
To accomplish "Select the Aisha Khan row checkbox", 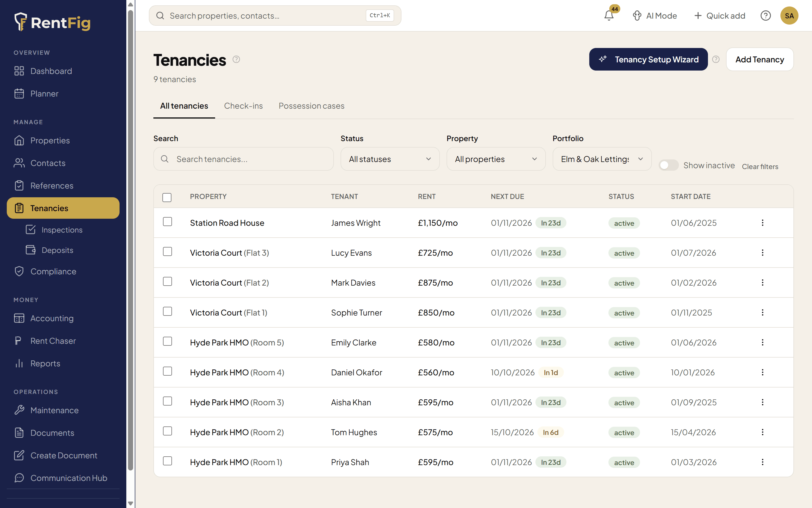I will [x=167, y=401].
